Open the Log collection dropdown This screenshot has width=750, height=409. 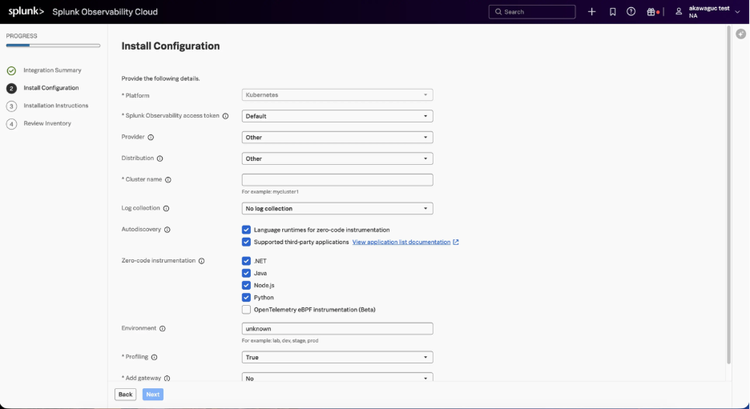tap(337, 209)
